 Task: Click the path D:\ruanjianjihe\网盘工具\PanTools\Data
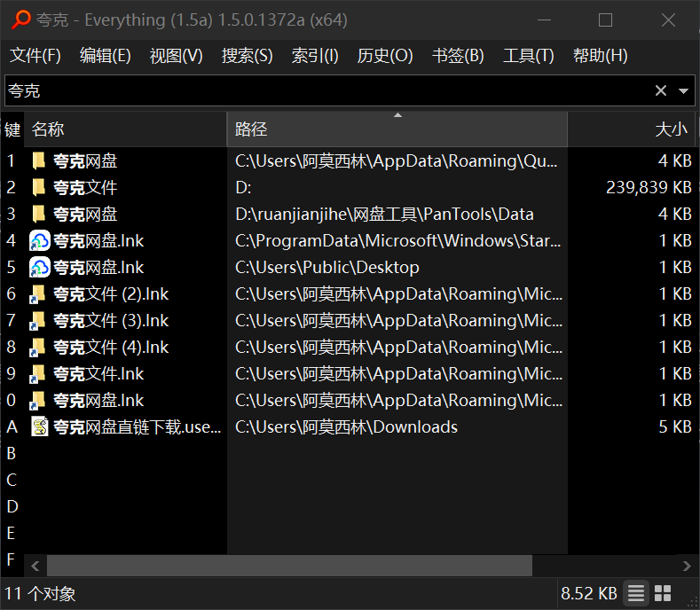coord(384,215)
